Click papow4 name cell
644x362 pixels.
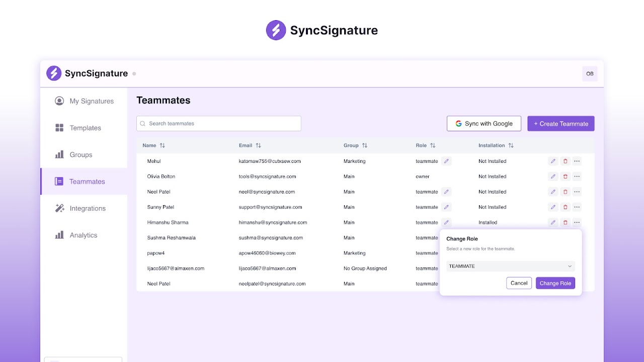point(156,253)
